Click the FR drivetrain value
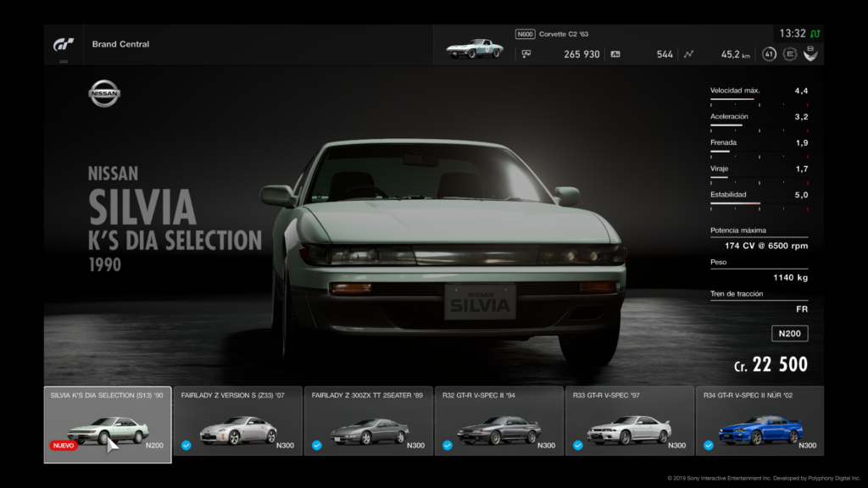 pyautogui.click(x=802, y=309)
